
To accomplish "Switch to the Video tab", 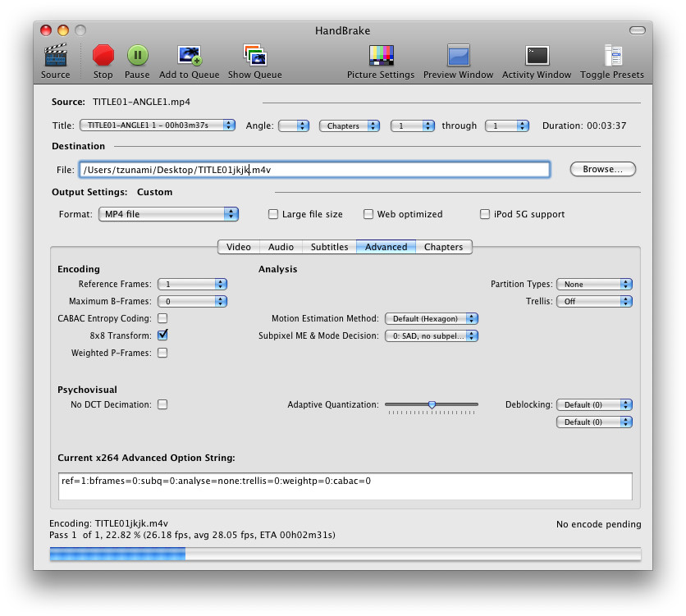I will 239,247.
